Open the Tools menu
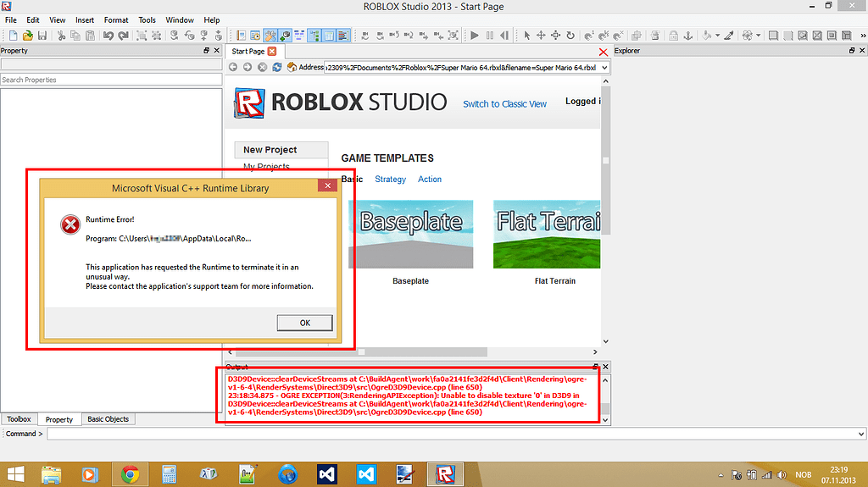The width and height of the screenshot is (868, 487). point(147,20)
